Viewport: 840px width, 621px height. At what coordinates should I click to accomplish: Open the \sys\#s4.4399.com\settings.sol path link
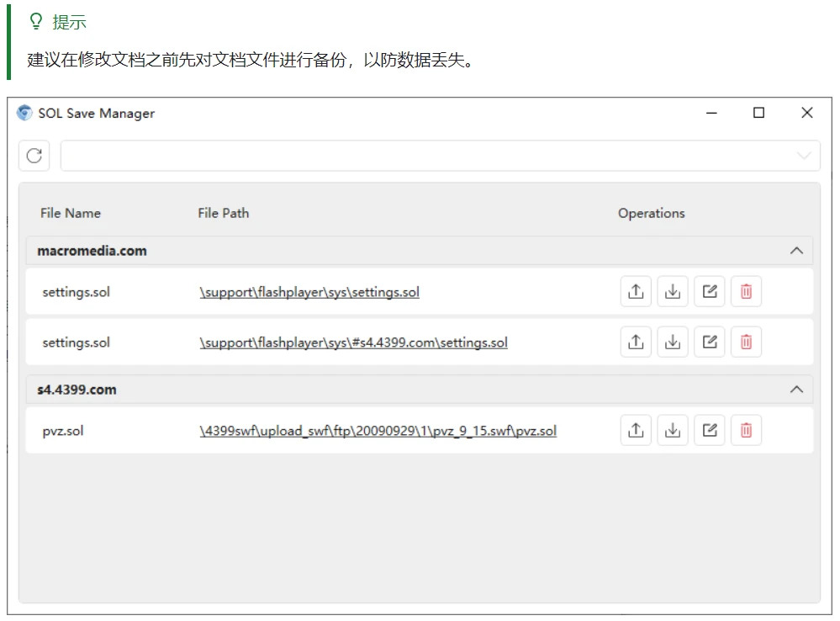(353, 342)
